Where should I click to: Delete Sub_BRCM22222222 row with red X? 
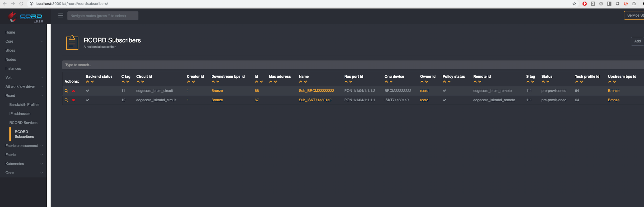(x=74, y=91)
